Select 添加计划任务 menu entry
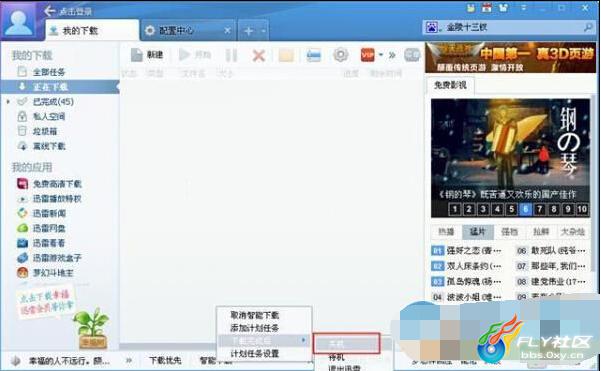 (x=255, y=328)
